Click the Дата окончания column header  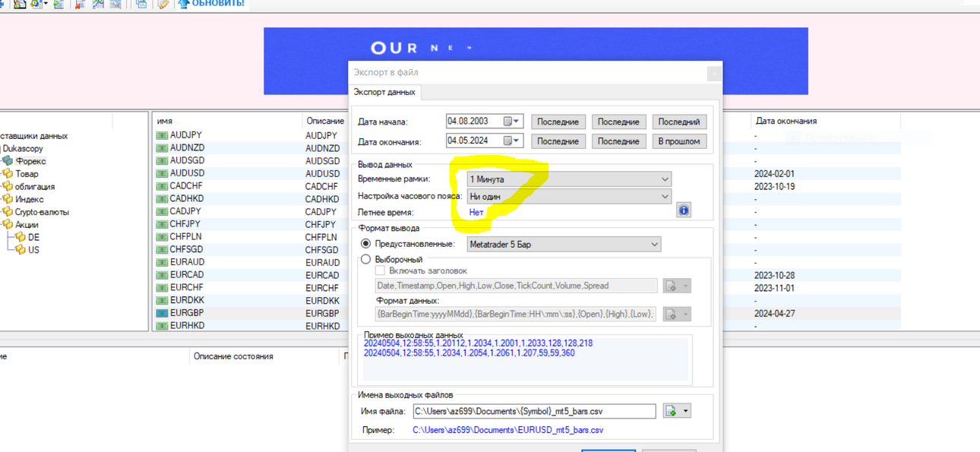786,121
